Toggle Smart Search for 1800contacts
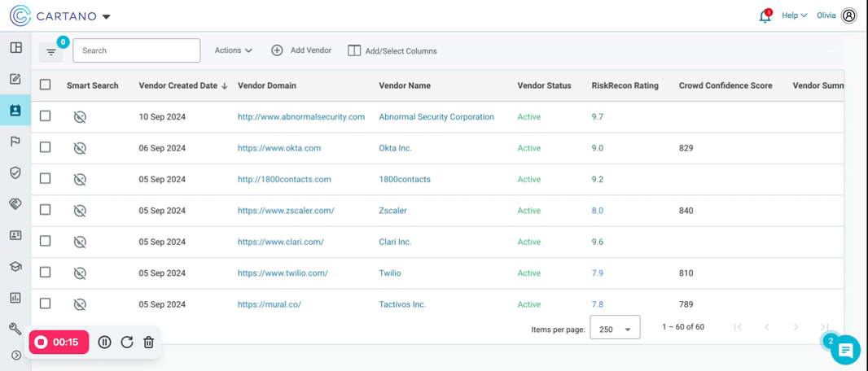The width and height of the screenshot is (868, 371). coord(80,179)
